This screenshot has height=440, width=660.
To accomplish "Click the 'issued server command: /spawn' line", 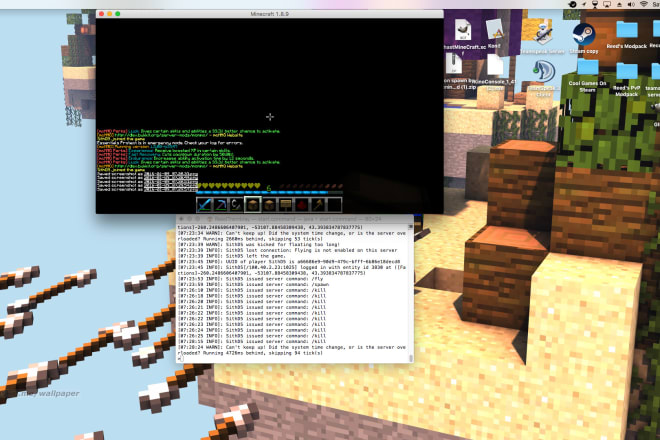I will coord(253,284).
